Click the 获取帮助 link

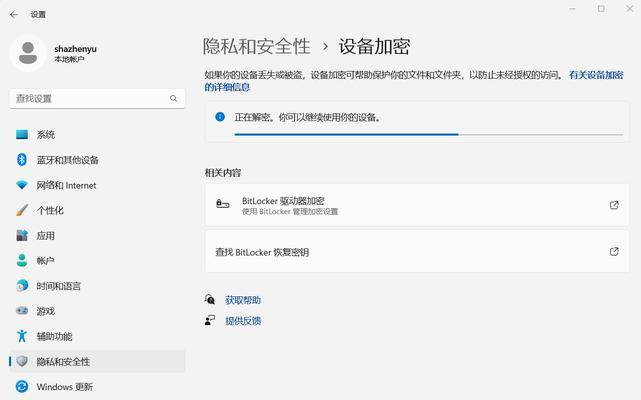tap(243, 300)
